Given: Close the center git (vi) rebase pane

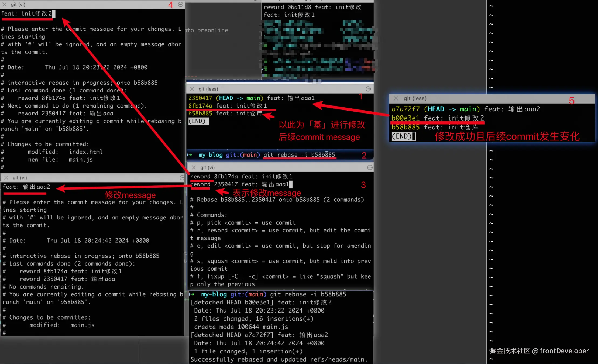Looking at the screenshot, I should pyautogui.click(x=194, y=167).
